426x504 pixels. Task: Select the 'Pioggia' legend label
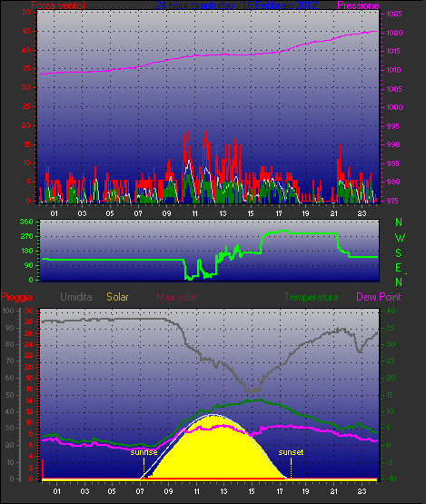pyautogui.click(x=16, y=297)
